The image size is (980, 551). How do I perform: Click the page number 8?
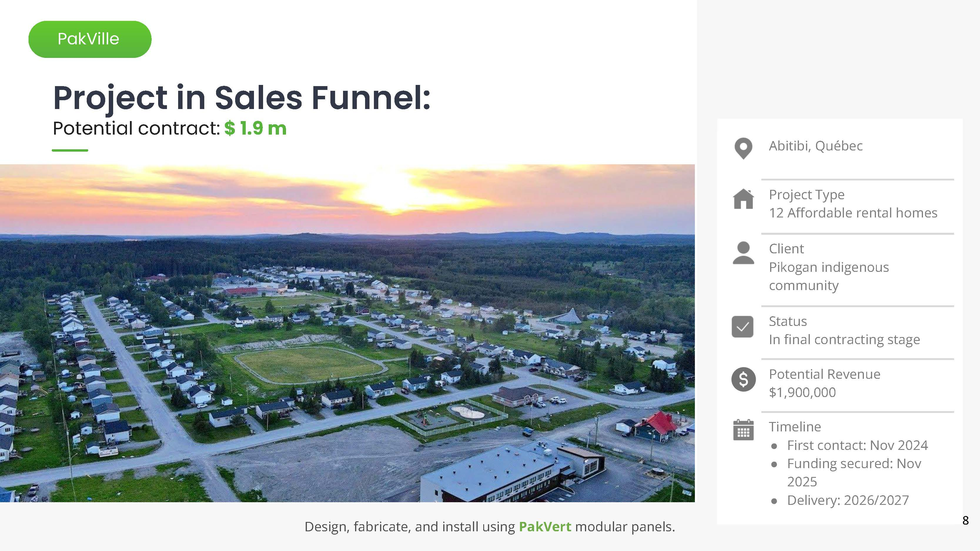[965, 520]
